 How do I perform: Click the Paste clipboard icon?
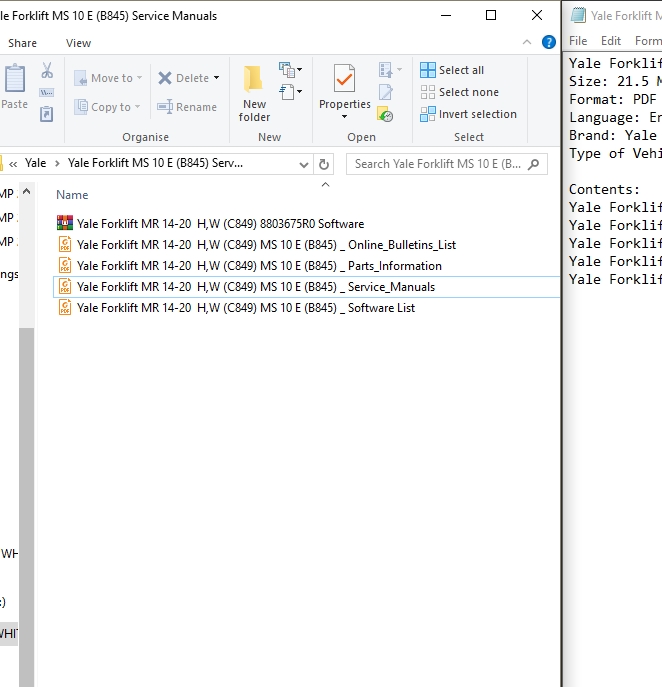click(x=14, y=78)
